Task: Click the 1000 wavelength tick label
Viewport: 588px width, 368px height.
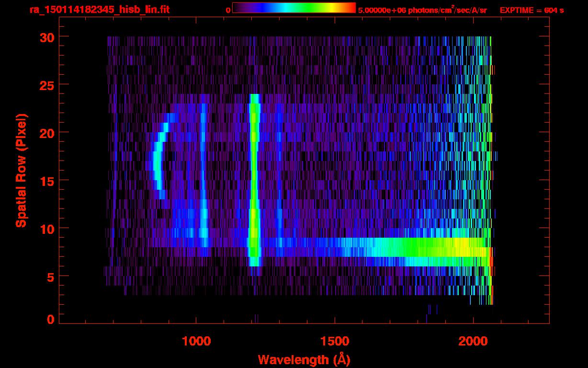Action: 196,341
